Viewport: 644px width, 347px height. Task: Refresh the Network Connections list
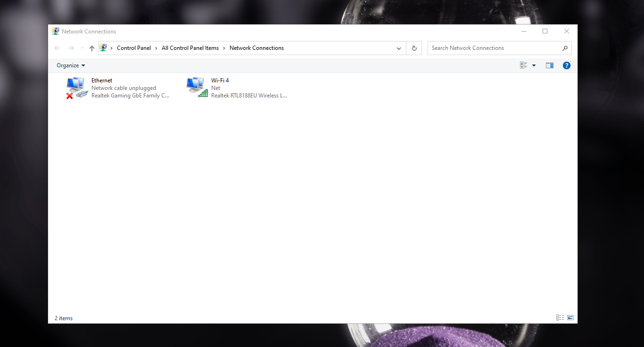(x=414, y=48)
